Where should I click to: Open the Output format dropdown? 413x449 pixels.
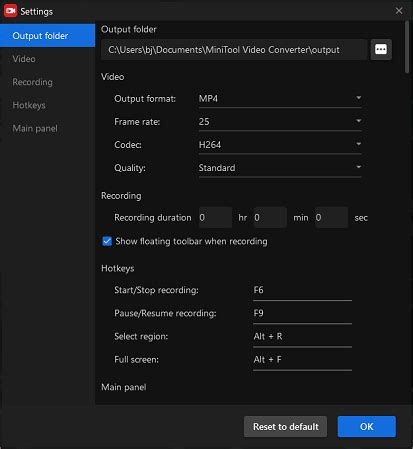pyautogui.click(x=280, y=99)
